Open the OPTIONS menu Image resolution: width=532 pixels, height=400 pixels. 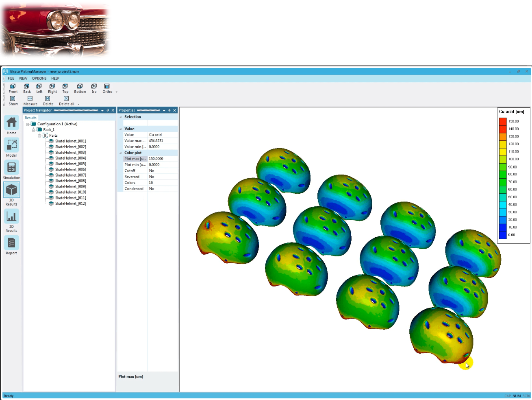pos(39,79)
